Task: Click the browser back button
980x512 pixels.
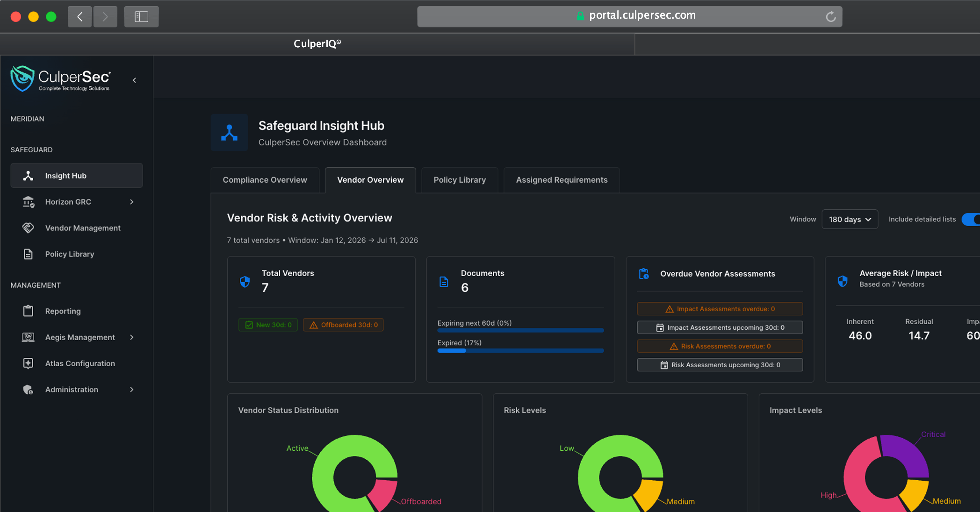Action: coord(79,17)
